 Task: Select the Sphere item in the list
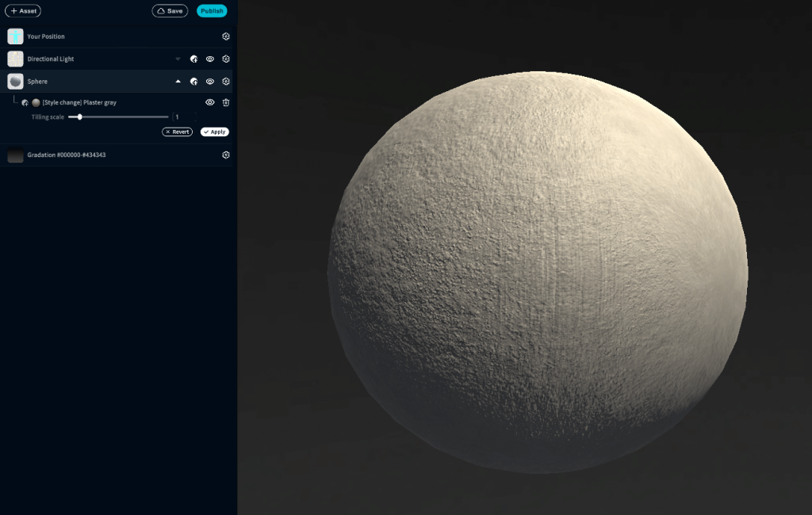37,82
